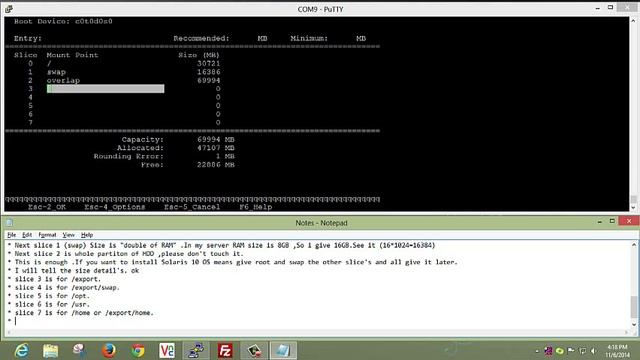
Task: Open Internet Explorer from the taskbar
Action: (22, 351)
